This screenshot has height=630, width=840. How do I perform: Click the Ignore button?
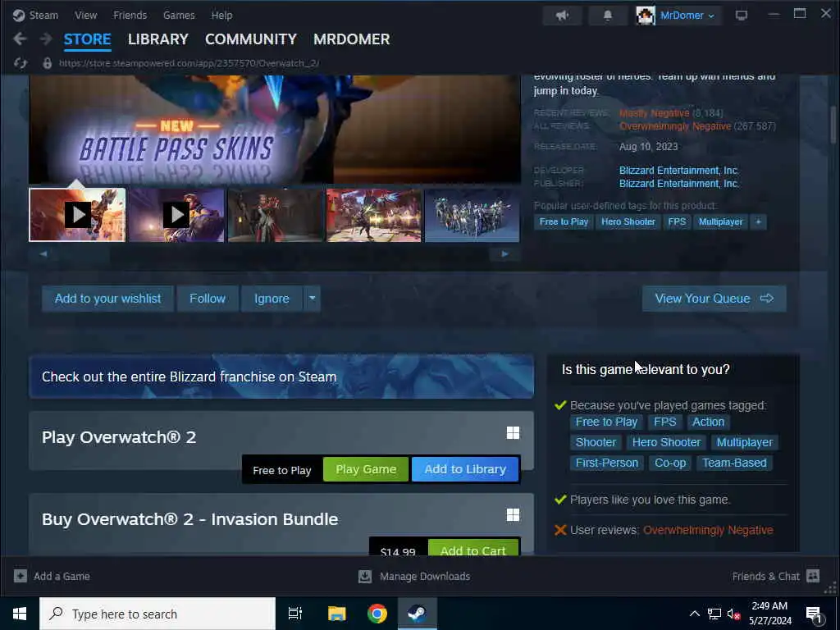272,299
